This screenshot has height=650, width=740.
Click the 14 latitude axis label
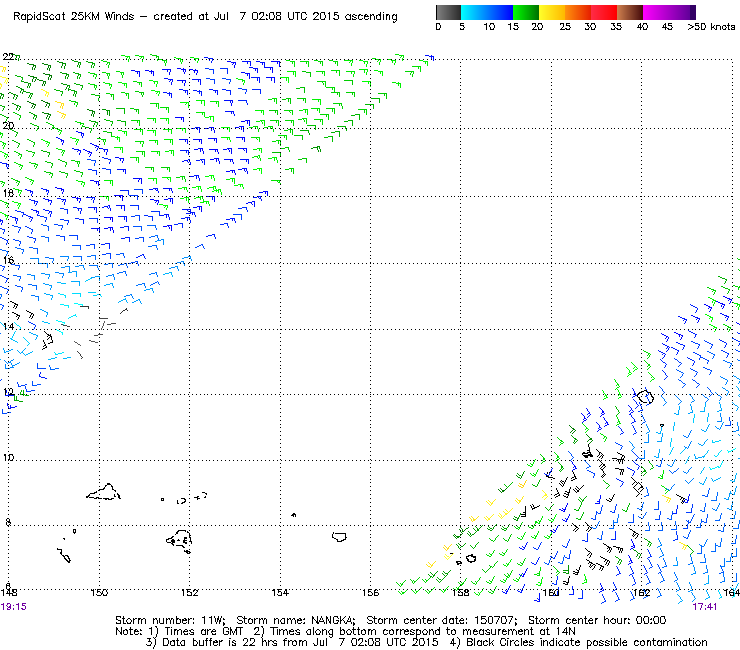point(8,327)
